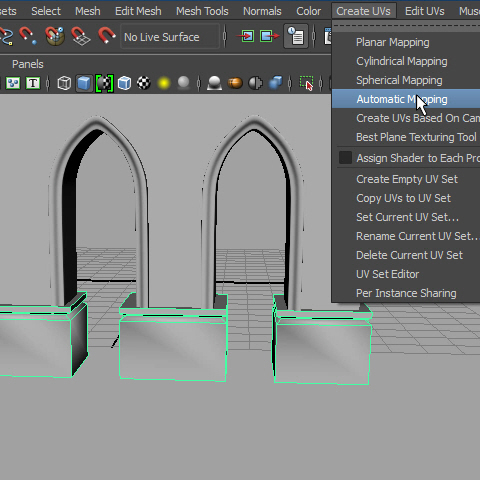Screen dimensions: 480x480
Task: Click the snap to curves magnet icon
Action: (x=6, y=36)
